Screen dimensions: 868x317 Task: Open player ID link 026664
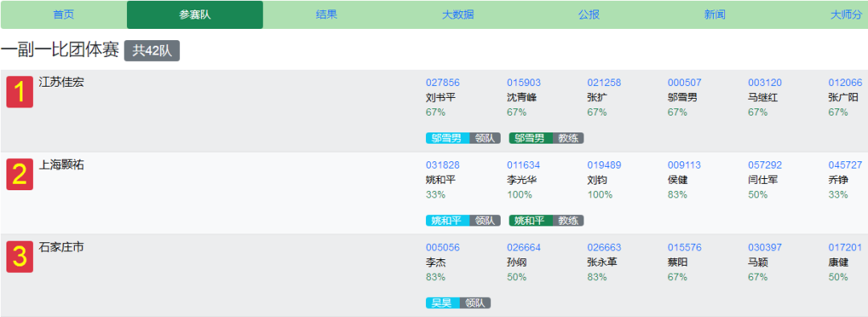click(x=524, y=248)
